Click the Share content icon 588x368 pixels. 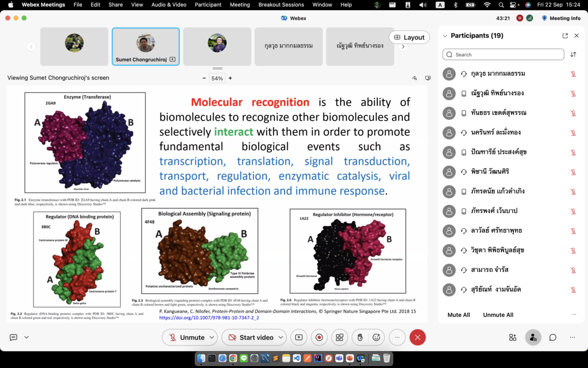(x=299, y=338)
